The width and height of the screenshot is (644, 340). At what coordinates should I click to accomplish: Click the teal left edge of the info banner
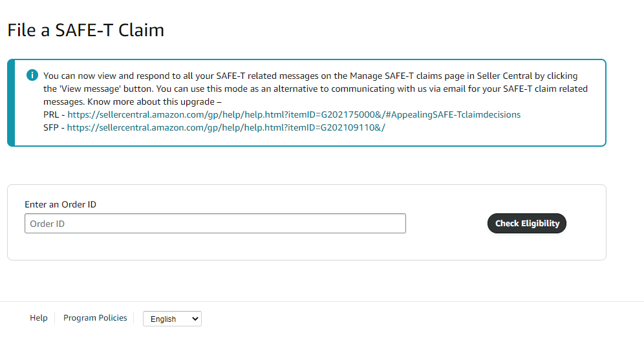coord(10,103)
